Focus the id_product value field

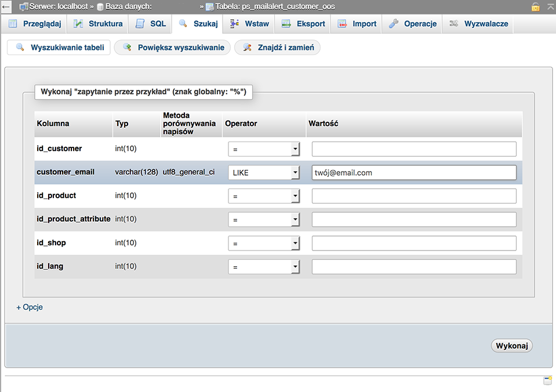(x=414, y=196)
